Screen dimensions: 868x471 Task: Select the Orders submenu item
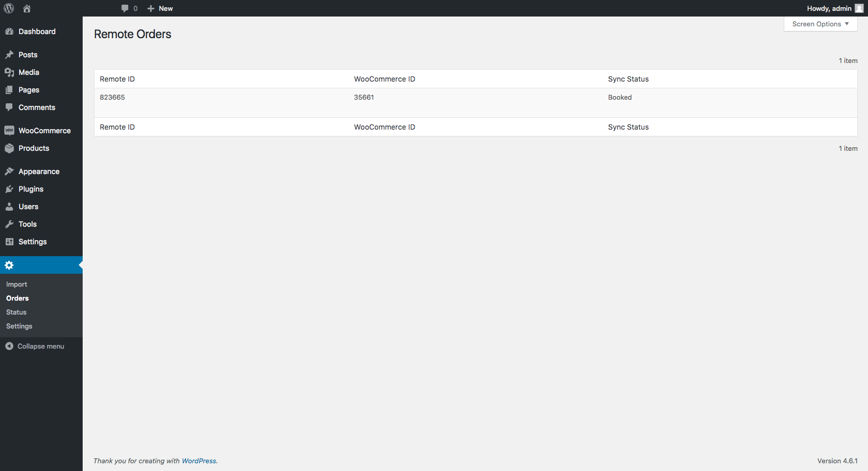[x=18, y=299]
